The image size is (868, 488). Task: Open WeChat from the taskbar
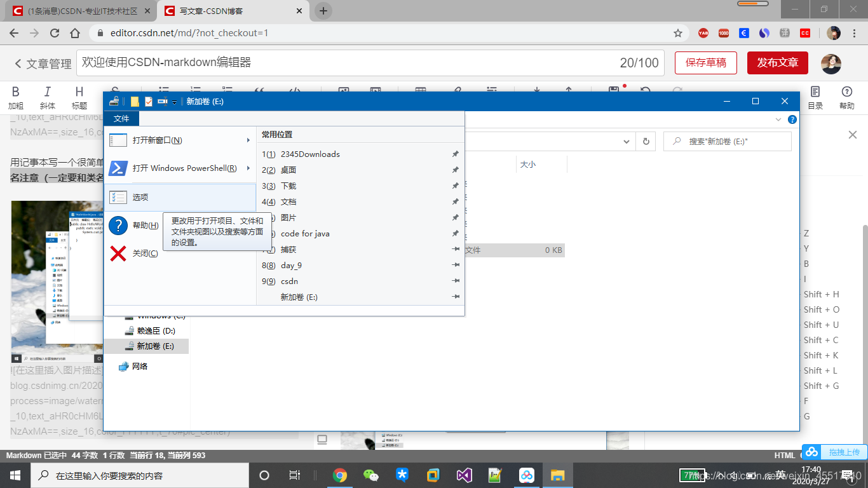(371, 475)
